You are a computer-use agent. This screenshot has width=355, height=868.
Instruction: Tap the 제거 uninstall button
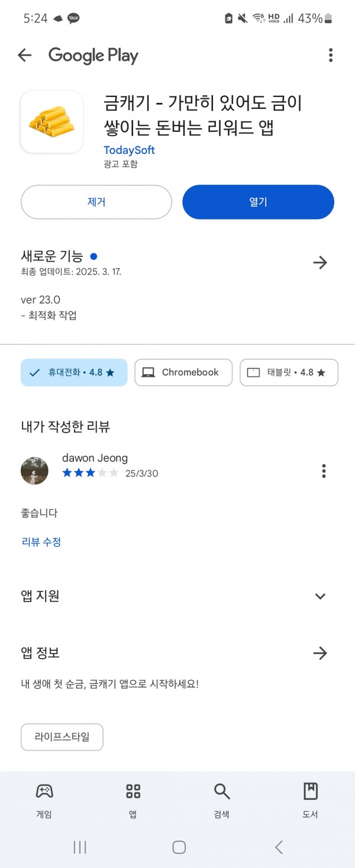click(96, 202)
